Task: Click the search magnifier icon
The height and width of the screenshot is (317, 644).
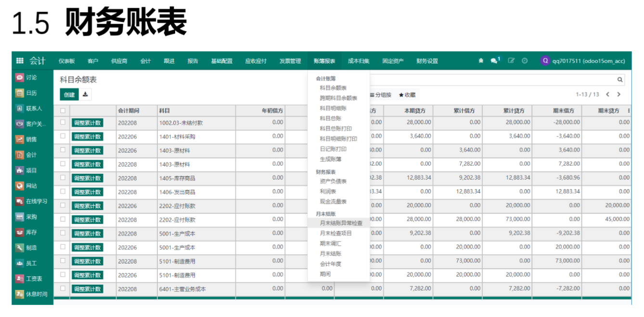Action: 620,80
